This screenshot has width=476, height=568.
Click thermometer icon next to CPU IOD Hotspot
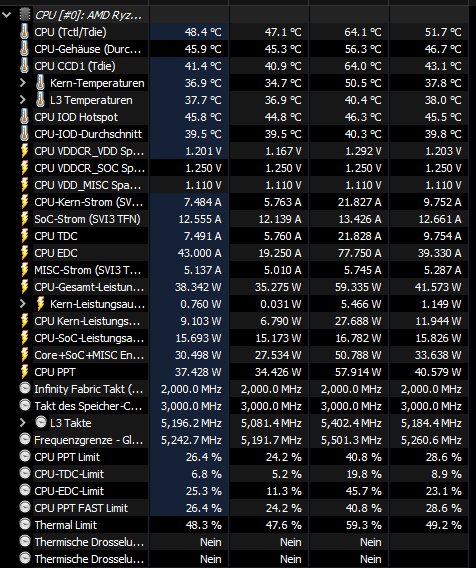[x=24, y=117]
